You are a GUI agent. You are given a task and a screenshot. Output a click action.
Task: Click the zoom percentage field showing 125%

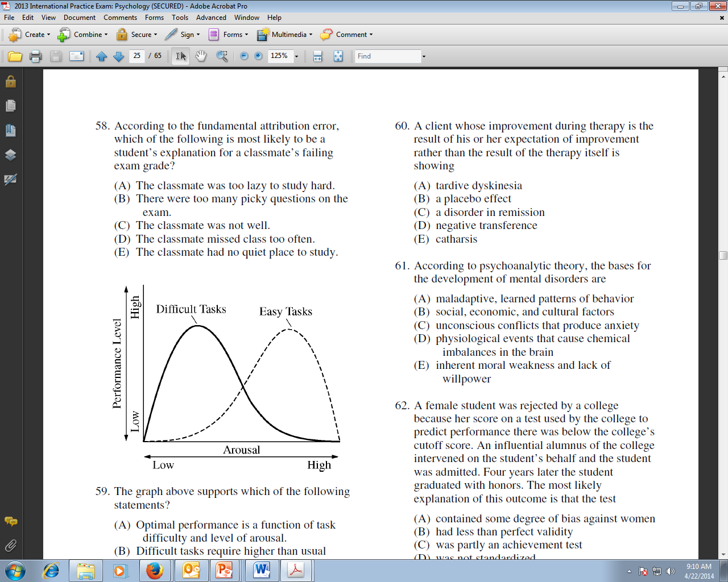280,56
